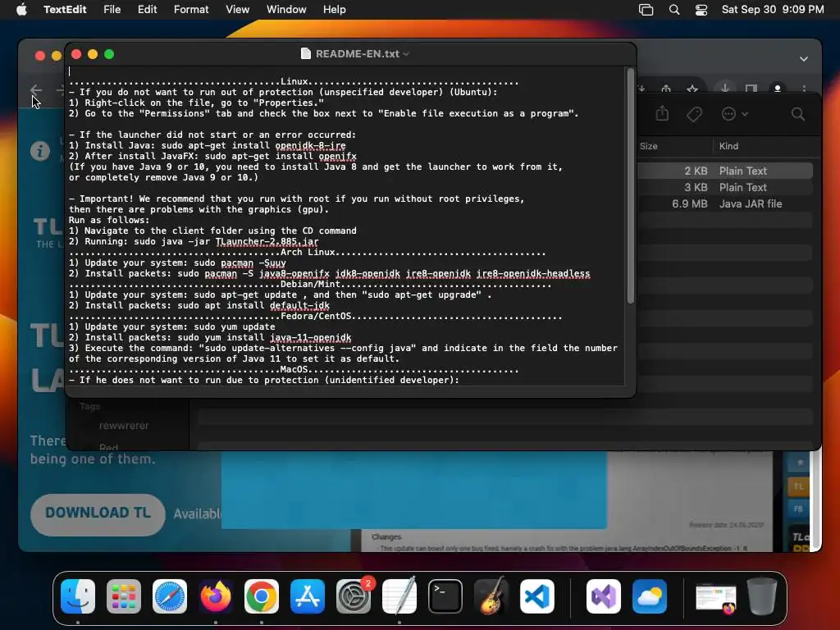Click the date and time in the menu bar

click(x=773, y=10)
